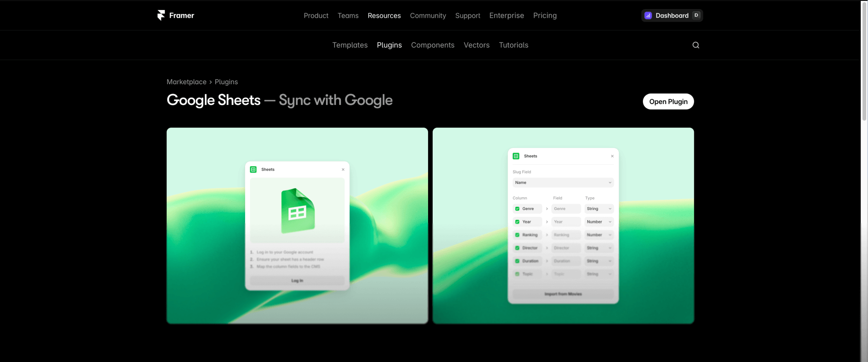868x362 pixels.
Task: Switch to the Templates tab
Action: coord(350,45)
